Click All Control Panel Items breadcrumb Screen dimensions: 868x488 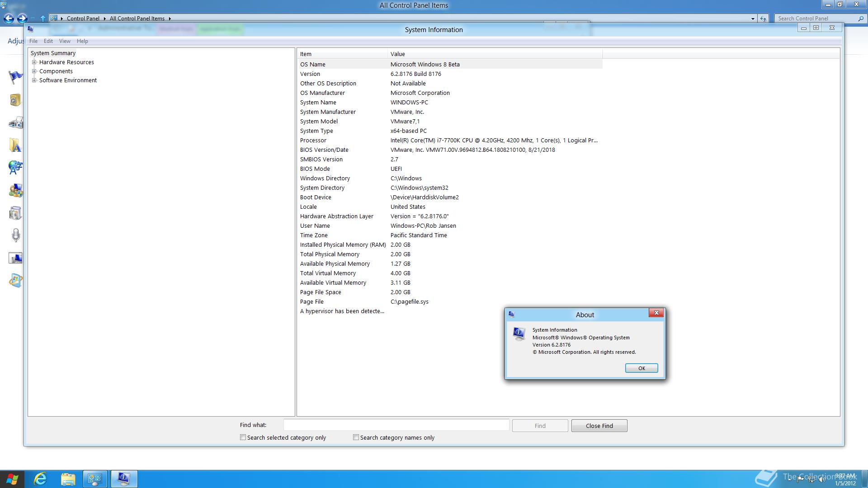point(137,19)
